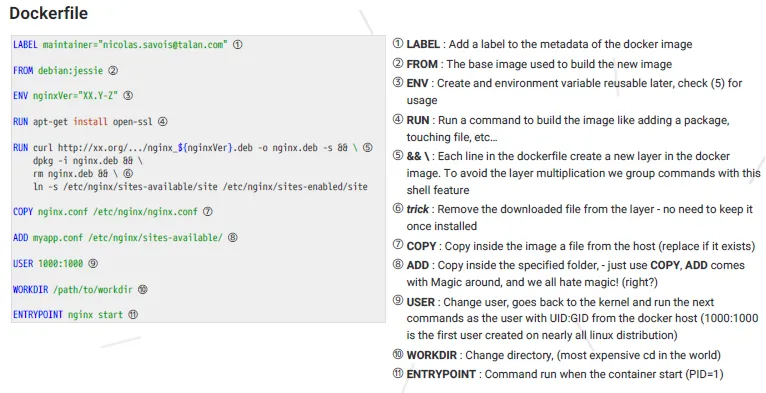Click the bold ENTRYPOINT term in the list
The image size is (766, 393).
(441, 374)
